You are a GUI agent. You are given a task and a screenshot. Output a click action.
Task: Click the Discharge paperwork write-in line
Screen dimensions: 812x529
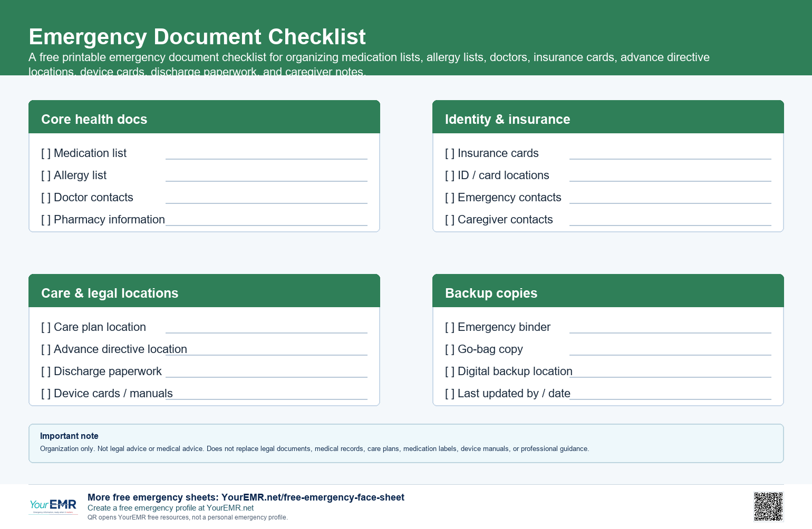[x=266, y=377]
